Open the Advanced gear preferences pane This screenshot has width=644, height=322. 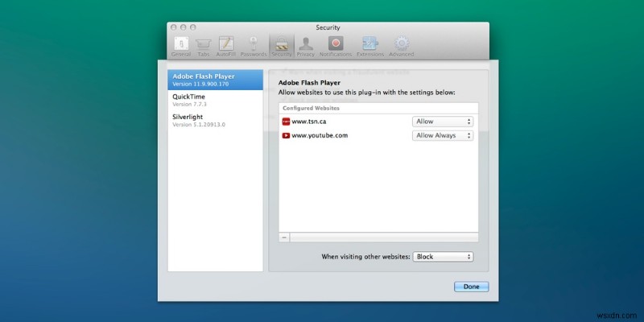(401, 47)
